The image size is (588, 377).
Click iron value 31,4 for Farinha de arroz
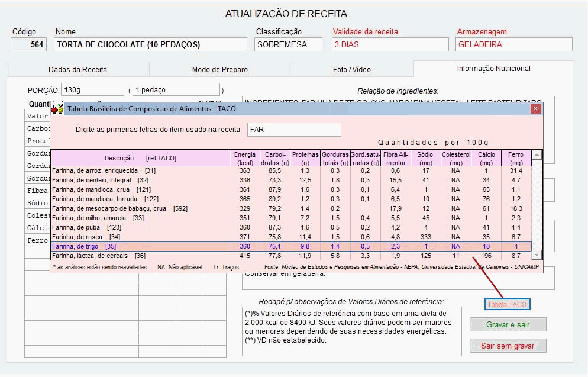coord(516,170)
